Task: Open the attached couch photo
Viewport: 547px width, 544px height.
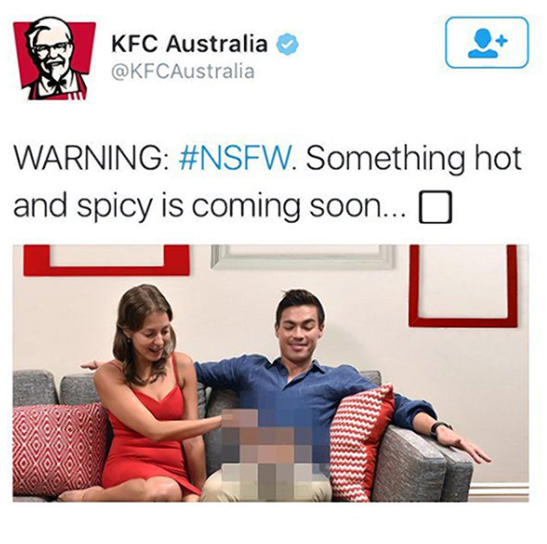Action: point(271,373)
